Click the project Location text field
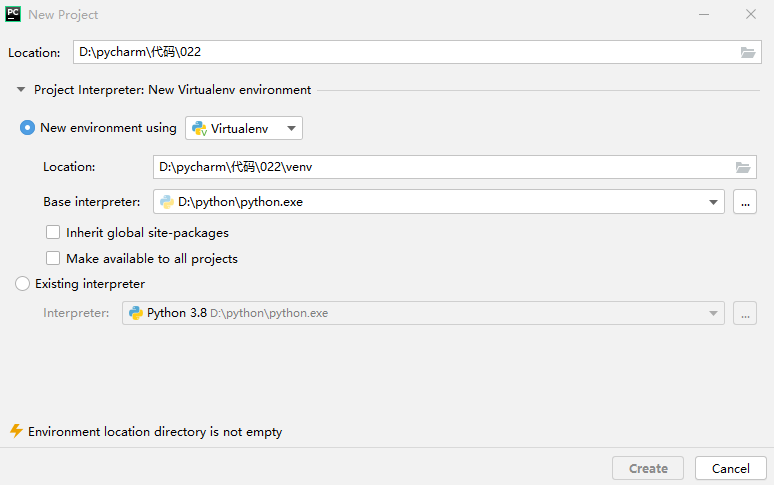The image size is (774, 485). 417,52
